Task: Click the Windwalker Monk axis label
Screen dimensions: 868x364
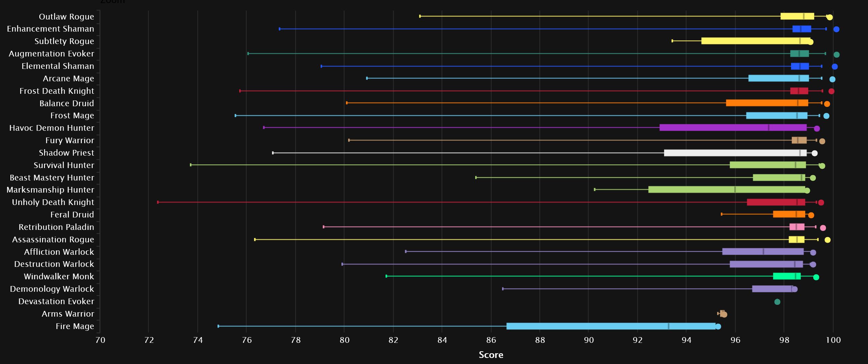Action: pos(58,276)
